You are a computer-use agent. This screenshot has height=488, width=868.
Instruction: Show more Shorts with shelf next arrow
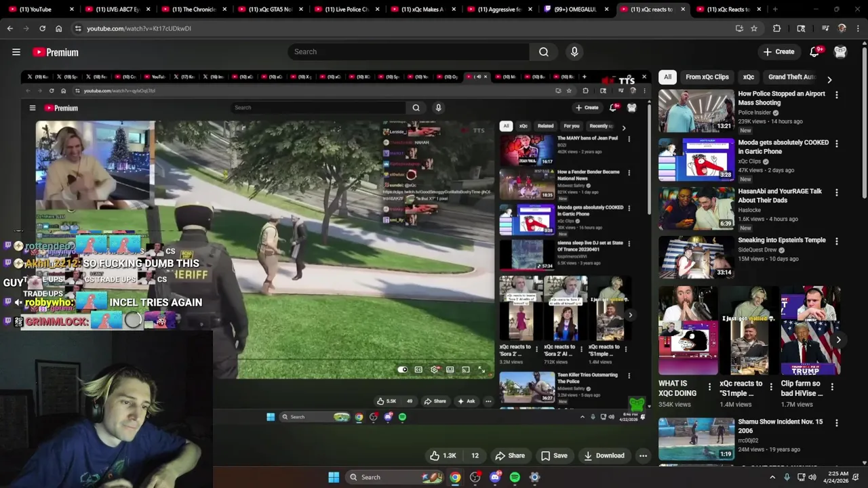838,340
